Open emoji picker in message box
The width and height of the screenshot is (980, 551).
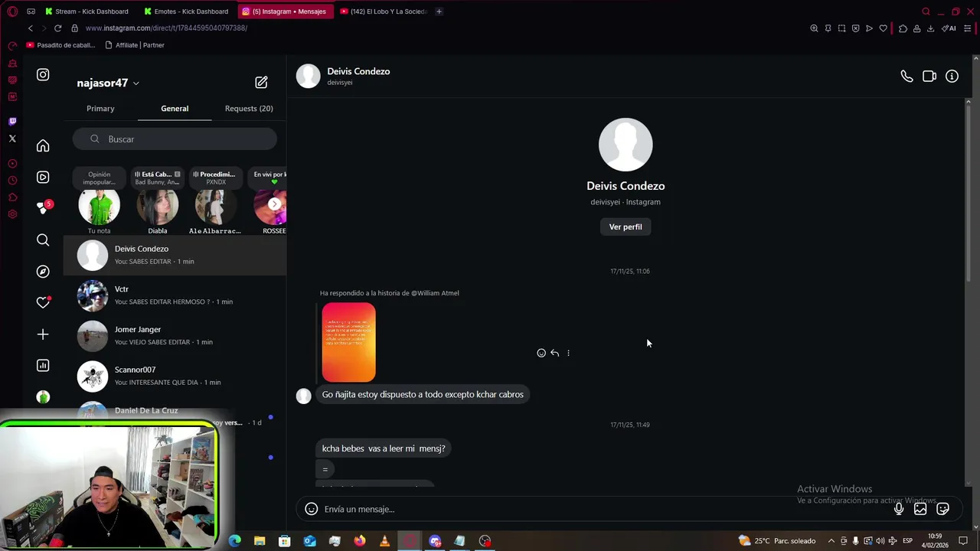pos(311,509)
